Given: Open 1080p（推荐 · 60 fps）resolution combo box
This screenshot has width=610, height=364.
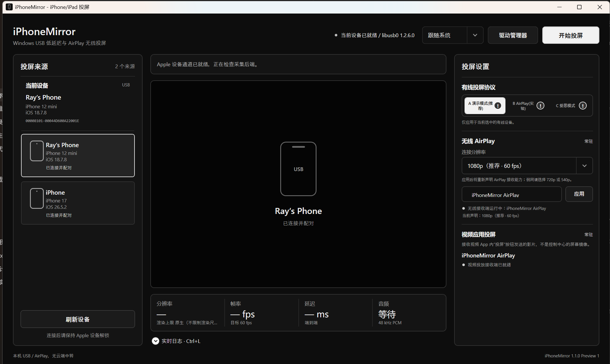Looking at the screenshot, I should pyautogui.click(x=527, y=166).
